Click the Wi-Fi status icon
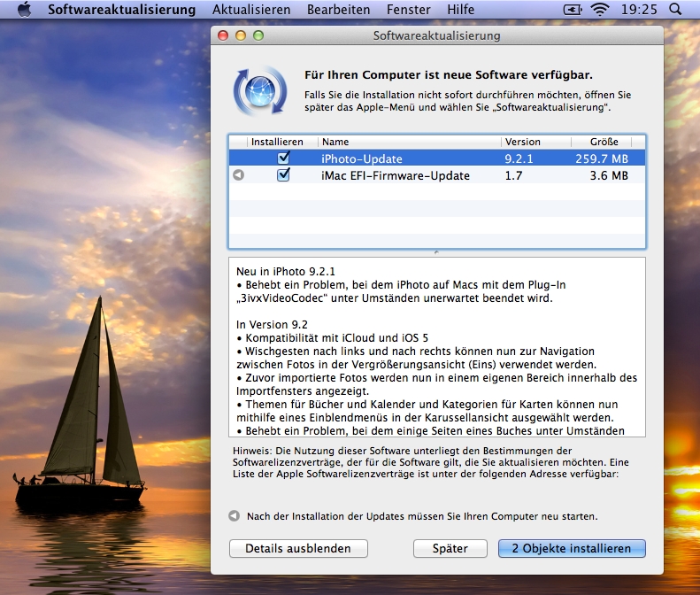700x595 pixels. tap(599, 10)
